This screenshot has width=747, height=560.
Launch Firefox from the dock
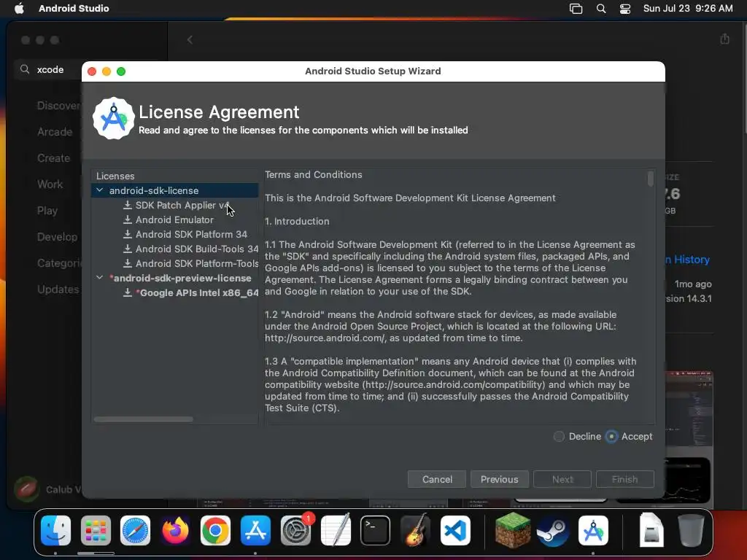coord(175,531)
